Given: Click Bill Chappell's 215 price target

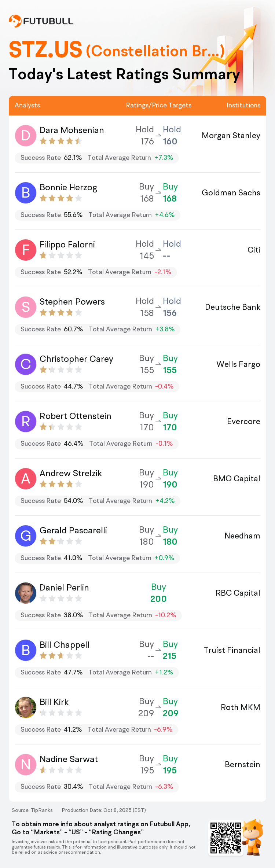Looking at the screenshot, I should point(169,656).
